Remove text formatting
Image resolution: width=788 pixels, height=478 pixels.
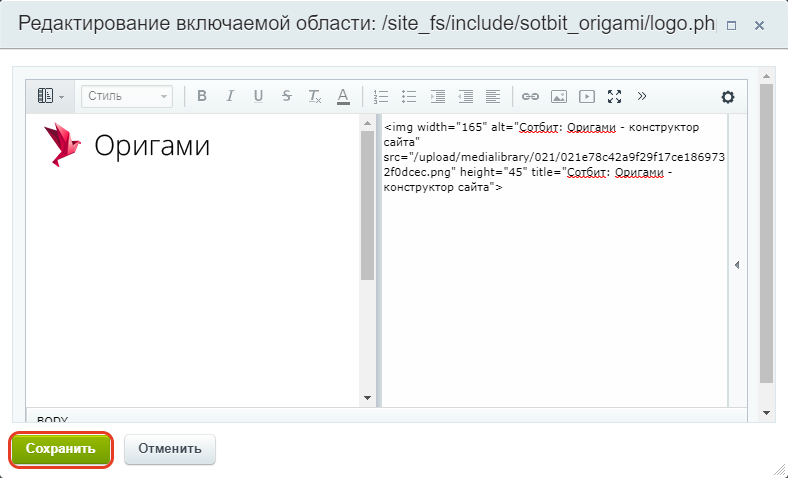(315, 96)
